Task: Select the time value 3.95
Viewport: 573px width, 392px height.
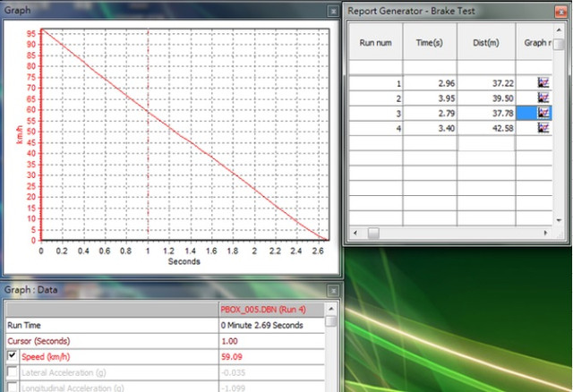Action: tap(430, 98)
